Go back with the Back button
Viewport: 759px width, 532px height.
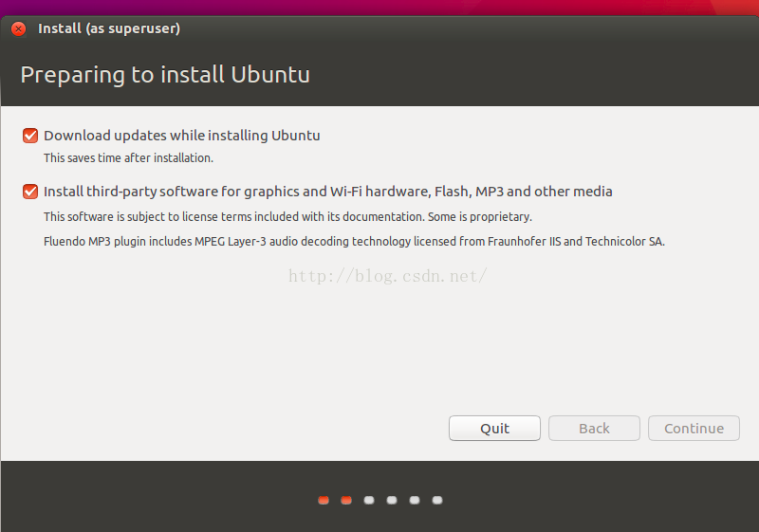594,428
